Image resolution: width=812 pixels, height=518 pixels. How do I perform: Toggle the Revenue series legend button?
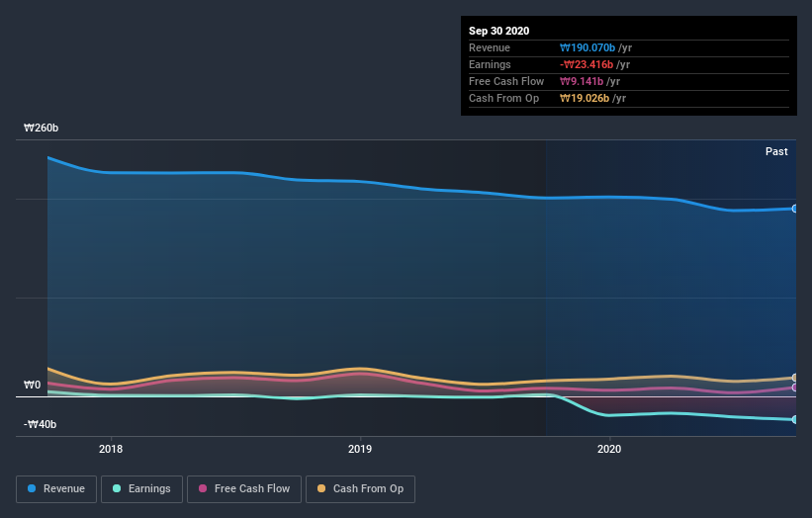[56, 489]
